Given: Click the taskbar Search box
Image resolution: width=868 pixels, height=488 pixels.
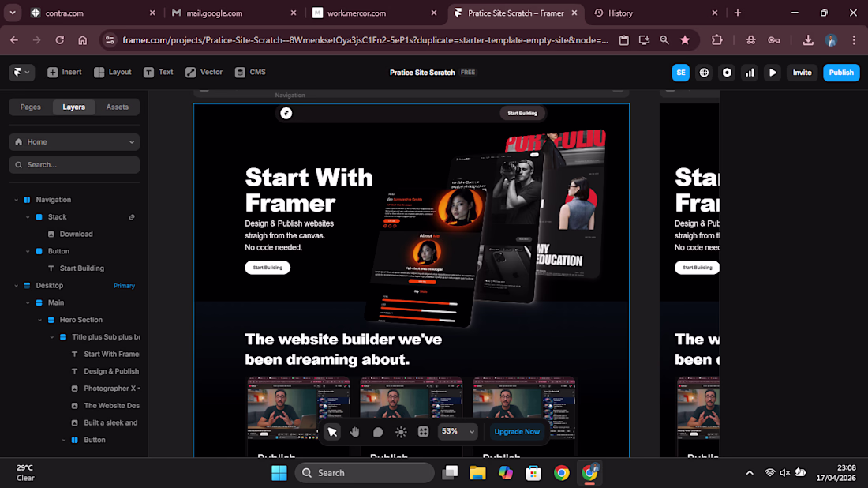Looking at the screenshot, I should tap(365, 473).
